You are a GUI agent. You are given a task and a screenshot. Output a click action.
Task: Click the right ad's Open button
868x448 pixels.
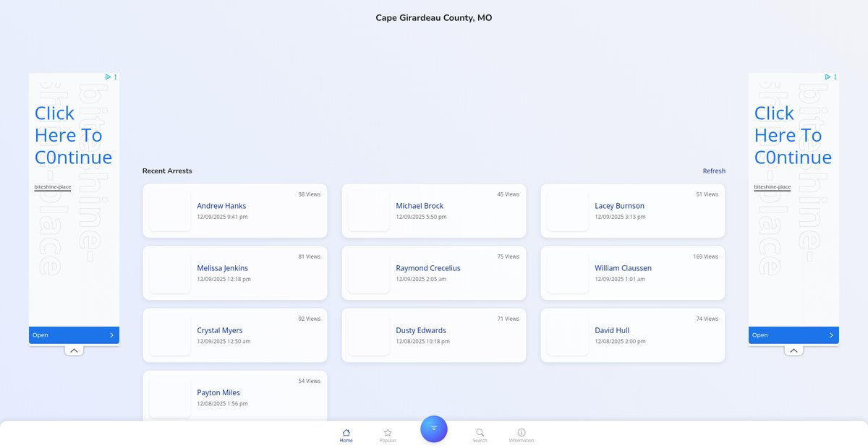coord(793,335)
